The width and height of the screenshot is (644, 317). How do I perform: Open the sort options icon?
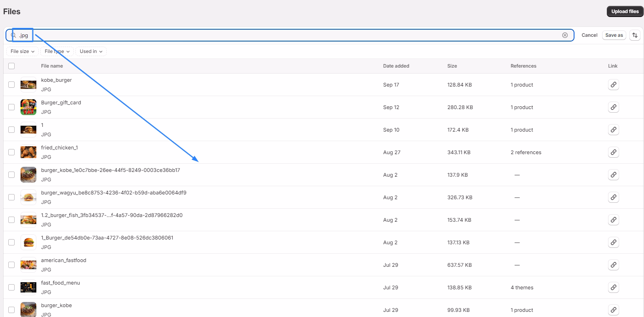tap(635, 35)
